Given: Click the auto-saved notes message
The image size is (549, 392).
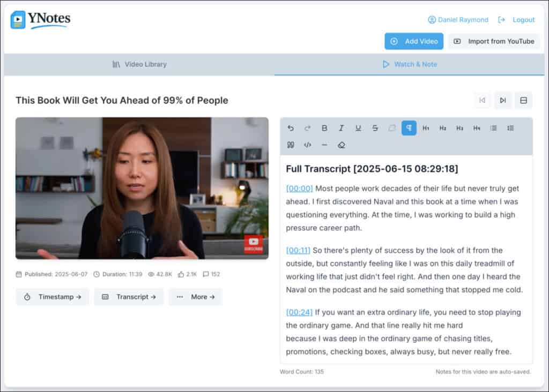Looking at the screenshot, I should tap(483, 372).
